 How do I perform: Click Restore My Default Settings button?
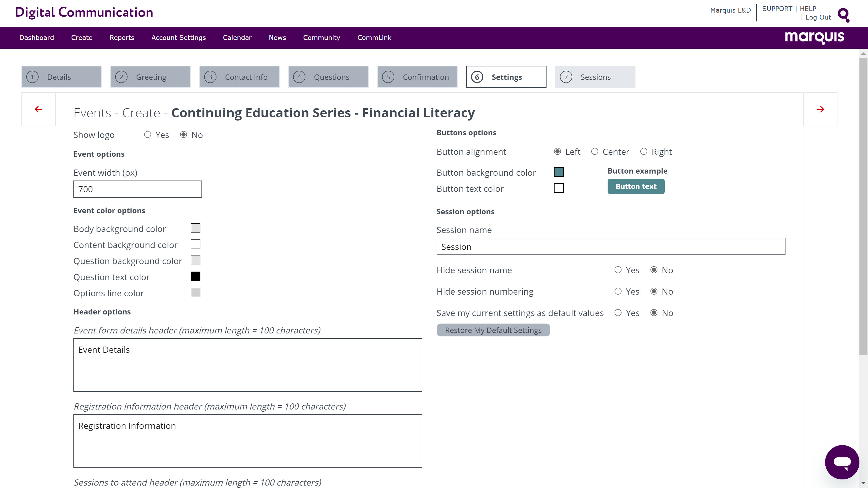[x=493, y=330]
